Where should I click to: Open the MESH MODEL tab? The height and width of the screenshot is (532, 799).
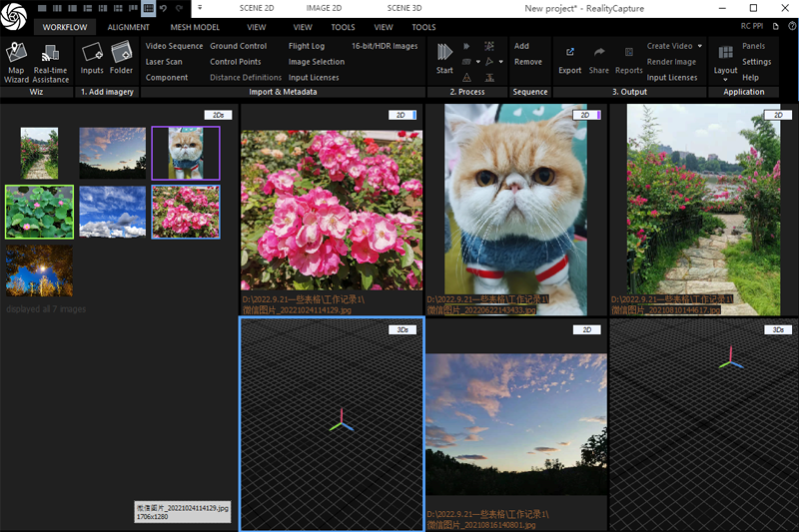tap(195, 27)
